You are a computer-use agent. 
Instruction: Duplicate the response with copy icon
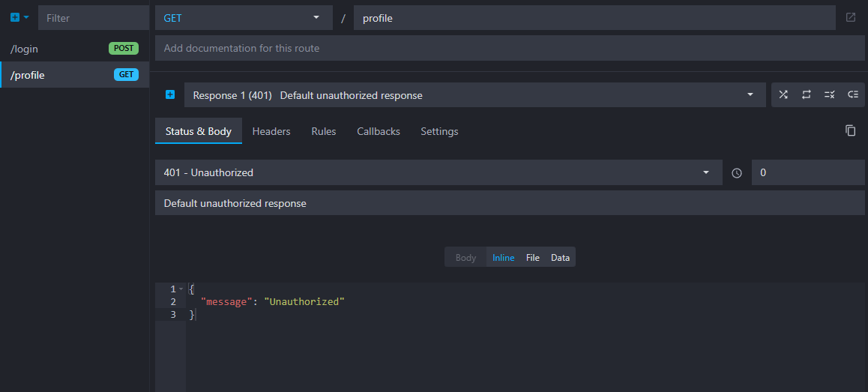pos(851,130)
